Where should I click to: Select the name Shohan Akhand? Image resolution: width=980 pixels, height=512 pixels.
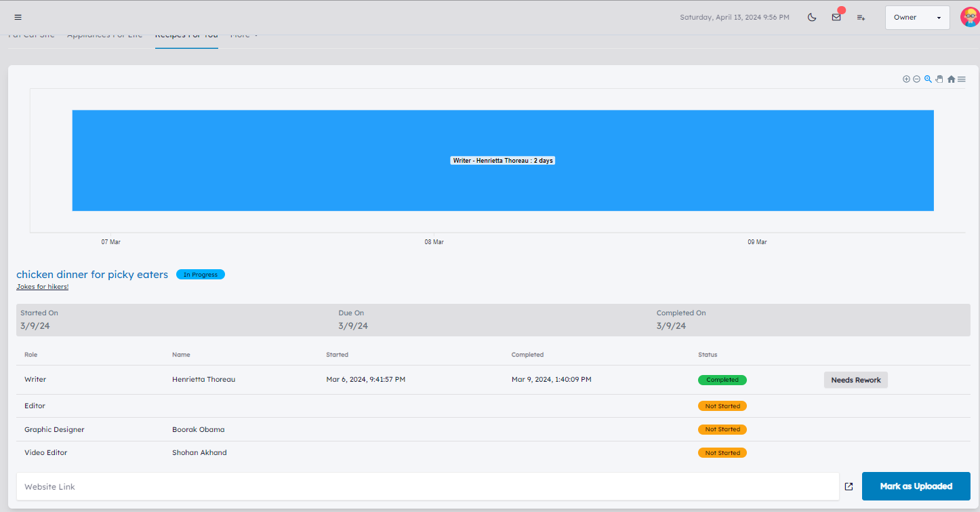click(199, 452)
